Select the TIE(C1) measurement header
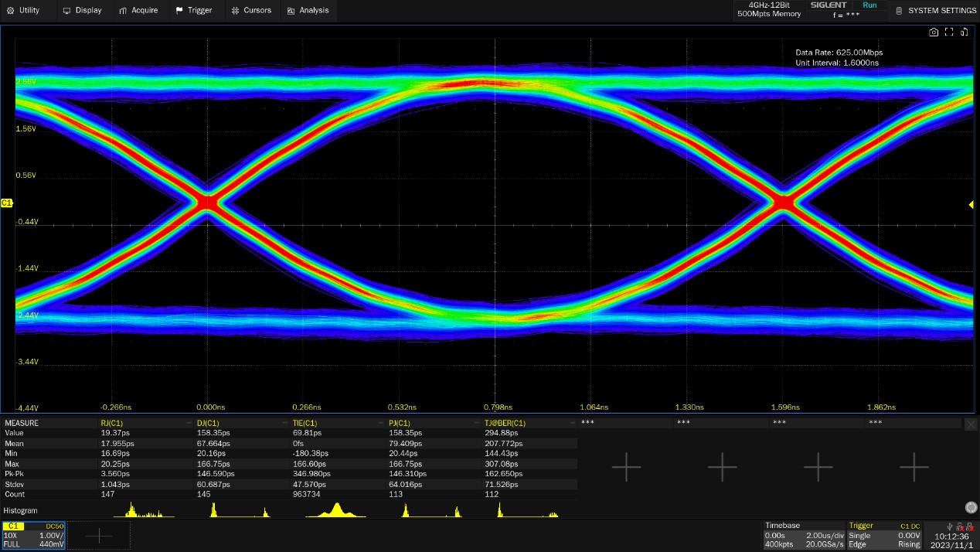 click(x=305, y=424)
